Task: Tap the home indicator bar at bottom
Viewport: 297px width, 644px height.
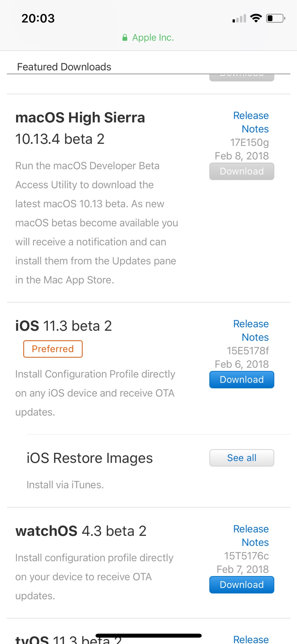Action: coord(148,636)
